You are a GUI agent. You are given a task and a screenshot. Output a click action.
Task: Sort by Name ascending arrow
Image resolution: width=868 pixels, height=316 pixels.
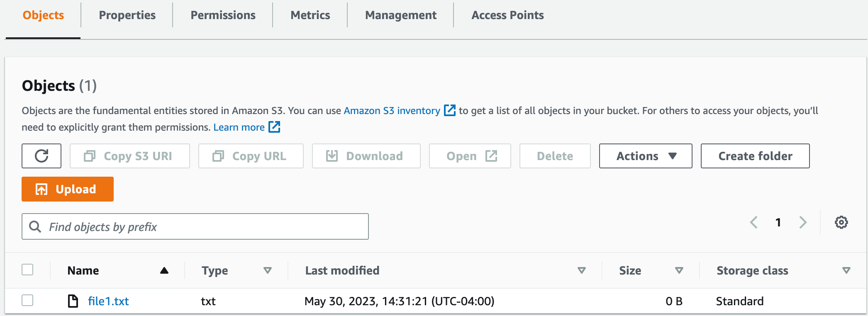(x=164, y=270)
